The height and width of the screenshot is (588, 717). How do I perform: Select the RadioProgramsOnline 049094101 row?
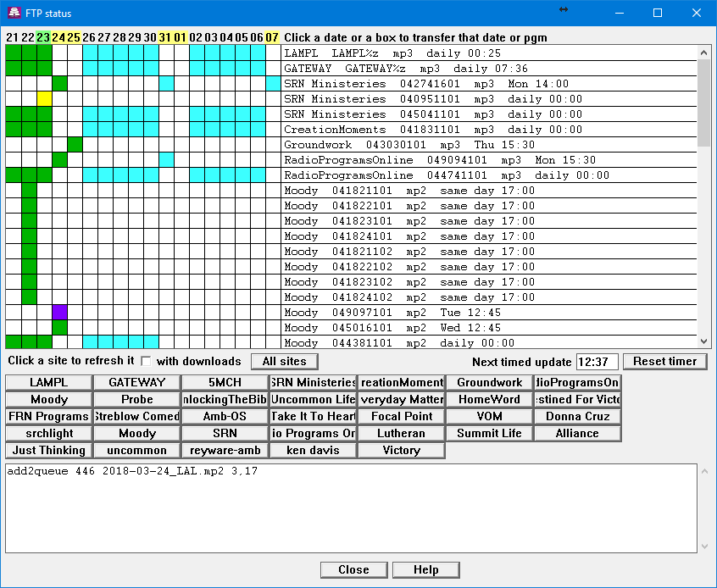pos(489,160)
